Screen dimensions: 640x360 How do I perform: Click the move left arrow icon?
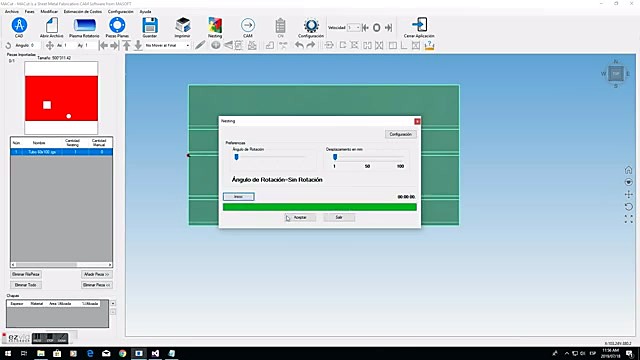(104, 45)
